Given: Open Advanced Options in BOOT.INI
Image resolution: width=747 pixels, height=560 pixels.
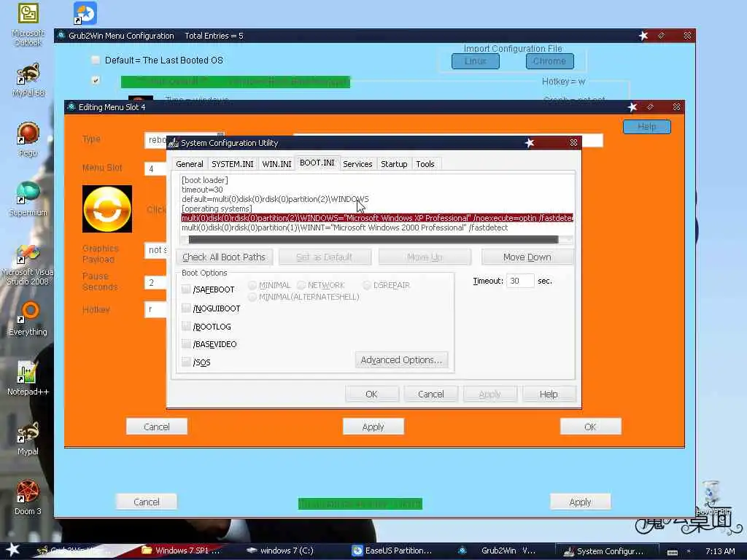Looking at the screenshot, I should [x=401, y=360].
